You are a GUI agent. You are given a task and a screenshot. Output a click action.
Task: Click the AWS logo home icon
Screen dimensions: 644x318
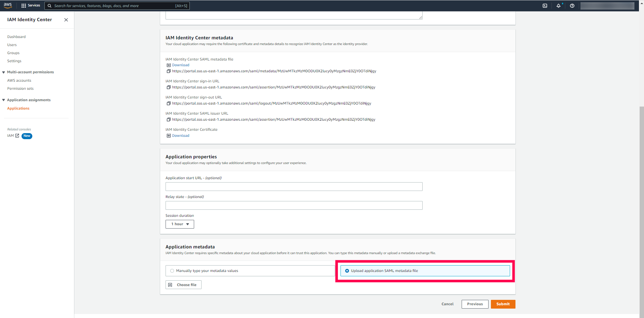8,5
